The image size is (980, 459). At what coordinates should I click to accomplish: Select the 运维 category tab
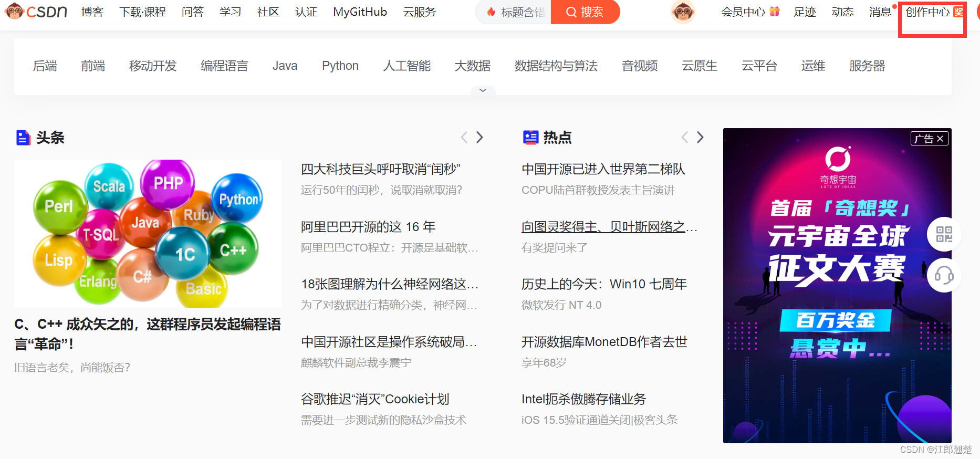(x=813, y=66)
